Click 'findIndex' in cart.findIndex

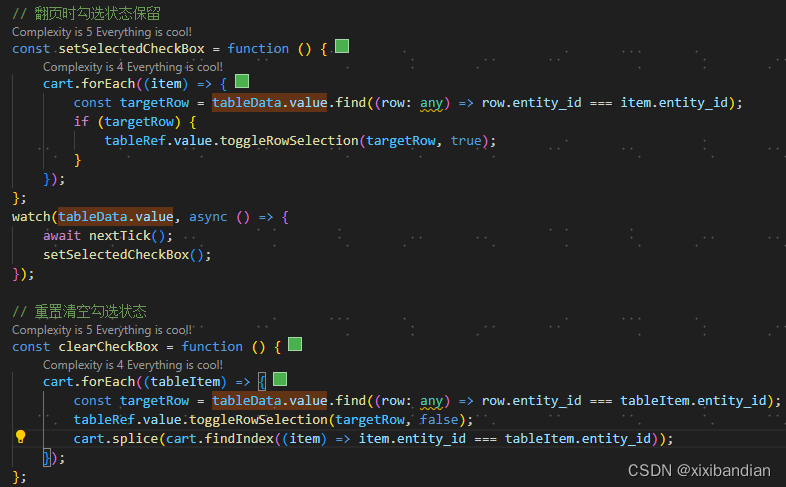click(x=239, y=438)
